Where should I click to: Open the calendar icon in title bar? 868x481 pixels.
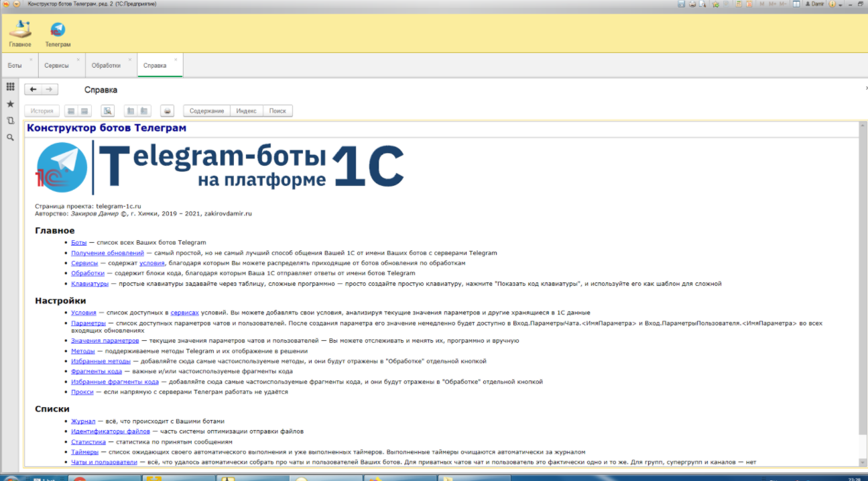point(749,4)
